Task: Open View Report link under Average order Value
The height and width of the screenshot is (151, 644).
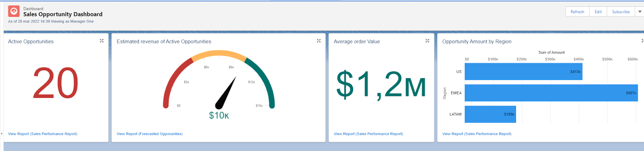Action: [x=368, y=134]
